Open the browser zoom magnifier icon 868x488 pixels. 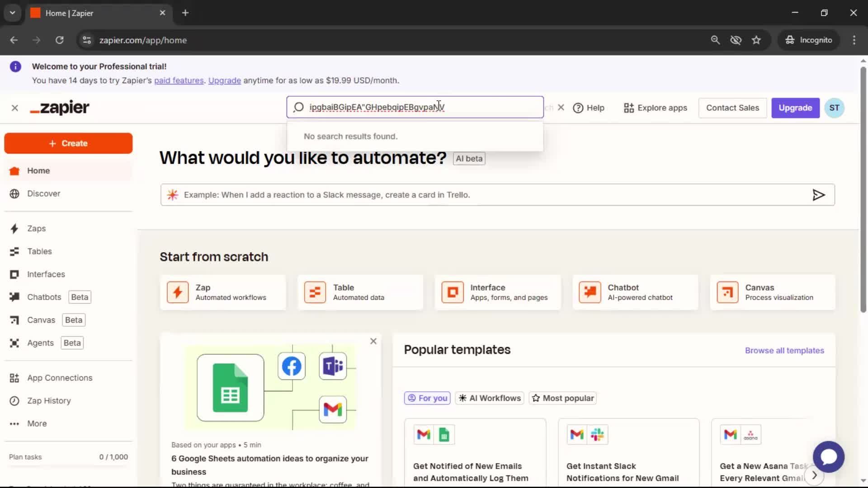715,40
